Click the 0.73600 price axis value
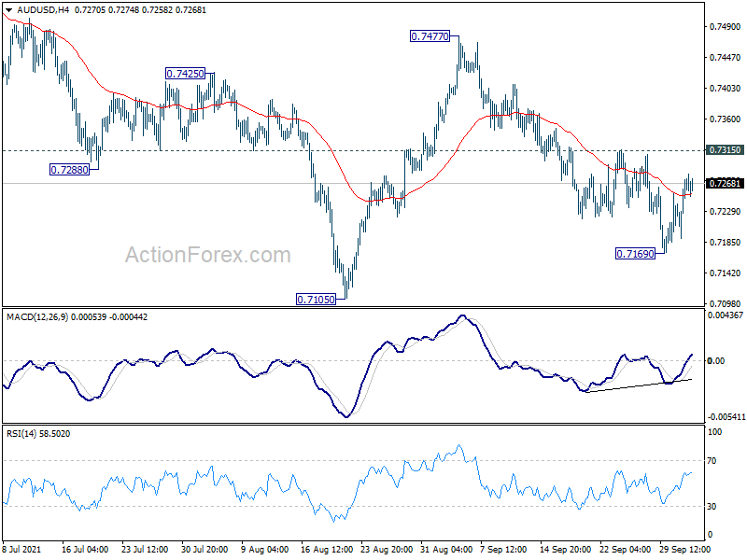The image size is (747, 560). [x=726, y=119]
